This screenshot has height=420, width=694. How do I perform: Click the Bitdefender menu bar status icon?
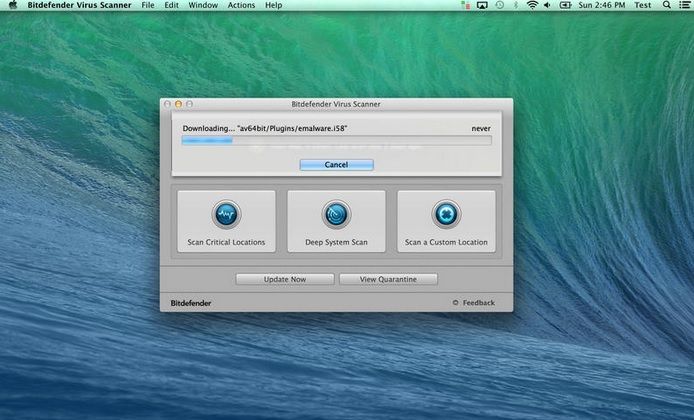[465, 5]
